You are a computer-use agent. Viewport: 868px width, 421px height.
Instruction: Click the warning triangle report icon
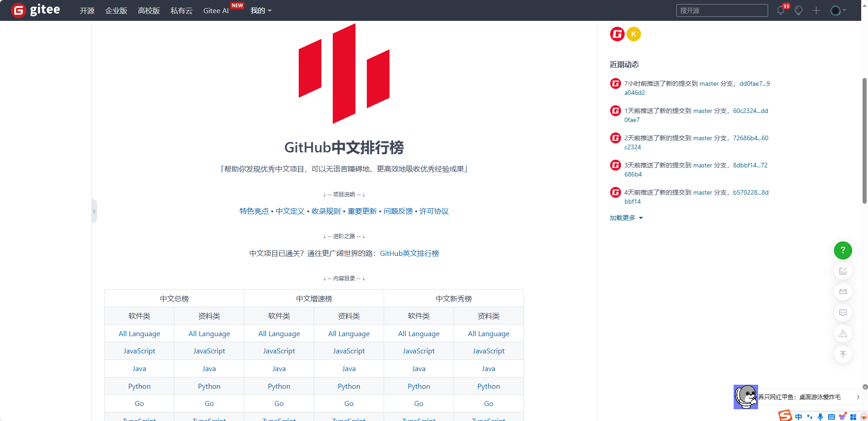(843, 334)
